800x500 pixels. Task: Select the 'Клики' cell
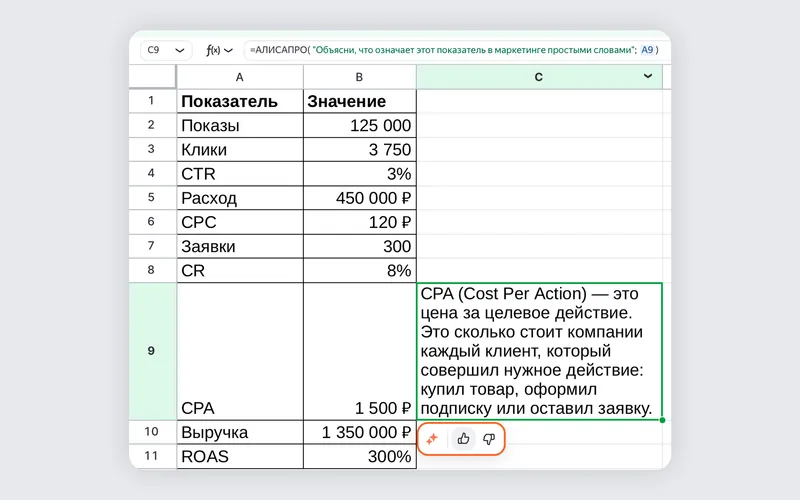pyautogui.click(x=240, y=149)
